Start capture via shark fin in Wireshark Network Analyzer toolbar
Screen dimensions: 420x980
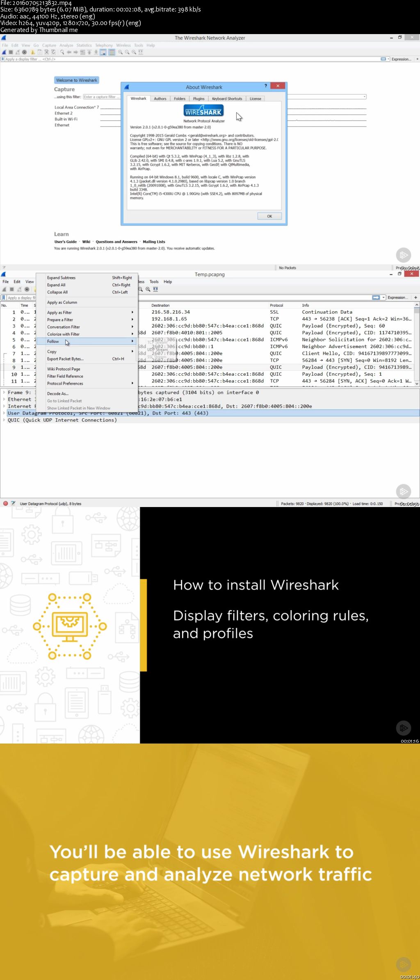(4, 52)
